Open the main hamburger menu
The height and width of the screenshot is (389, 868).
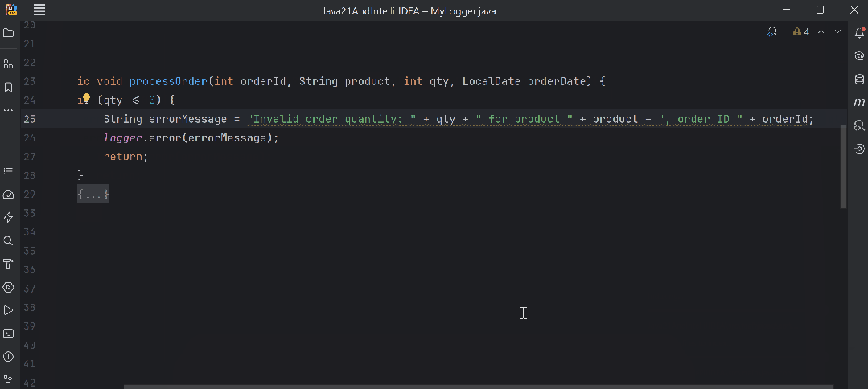[39, 10]
